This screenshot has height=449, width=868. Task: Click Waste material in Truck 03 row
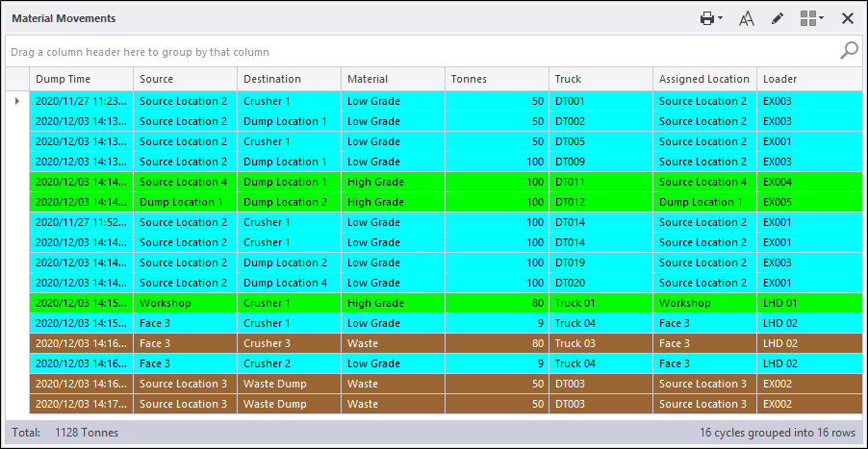coord(393,343)
